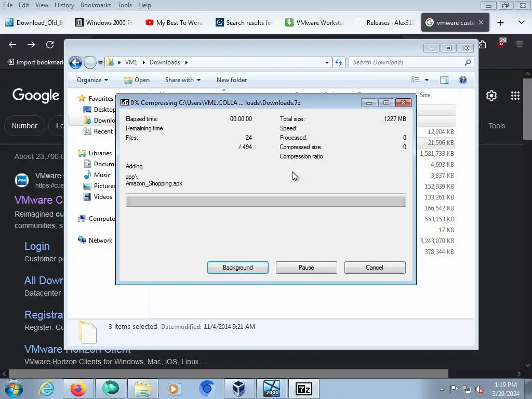Close the vmware custo tab
Image resolution: width=532 pixels, height=399 pixels.
[x=481, y=22]
